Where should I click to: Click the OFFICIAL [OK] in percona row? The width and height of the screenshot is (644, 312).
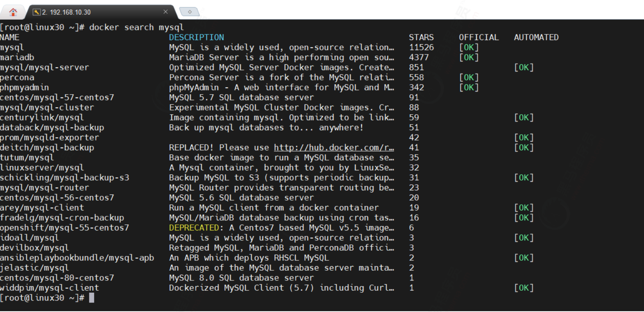pyautogui.click(x=469, y=77)
